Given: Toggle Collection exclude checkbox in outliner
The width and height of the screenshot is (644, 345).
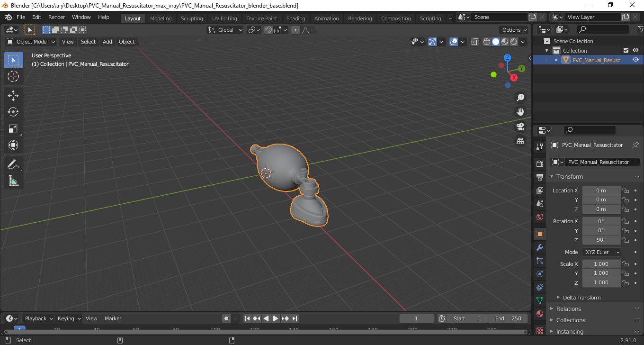Looking at the screenshot, I should 626,50.
